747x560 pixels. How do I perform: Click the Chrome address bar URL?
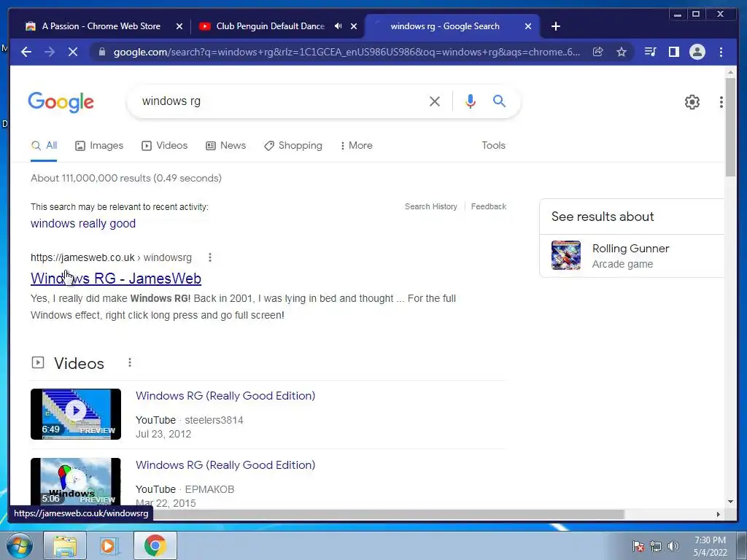point(347,52)
